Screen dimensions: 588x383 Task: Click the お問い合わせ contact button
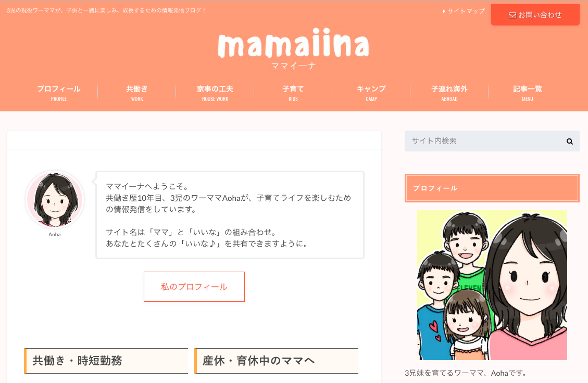(535, 15)
